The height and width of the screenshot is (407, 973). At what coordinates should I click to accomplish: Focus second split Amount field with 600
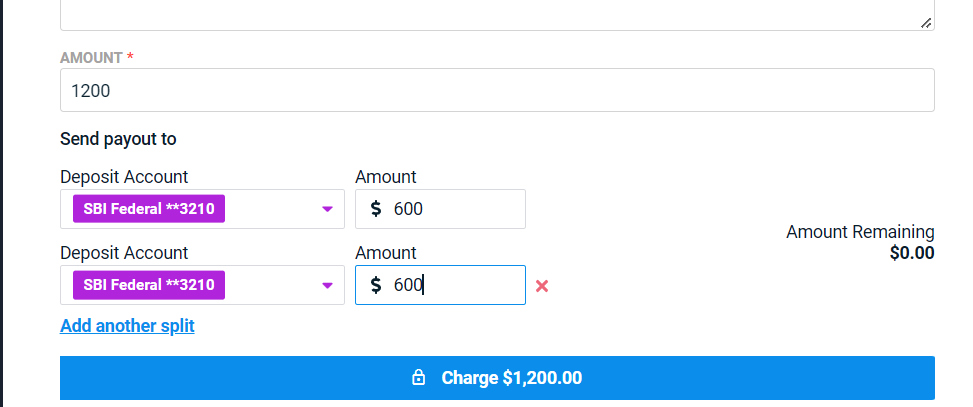point(441,285)
